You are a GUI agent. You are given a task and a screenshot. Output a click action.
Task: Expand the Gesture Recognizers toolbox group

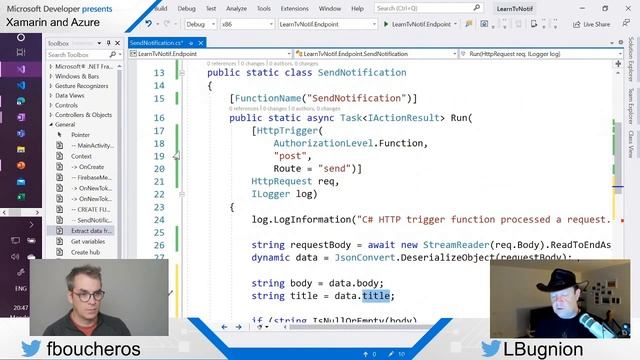[x=51, y=86]
